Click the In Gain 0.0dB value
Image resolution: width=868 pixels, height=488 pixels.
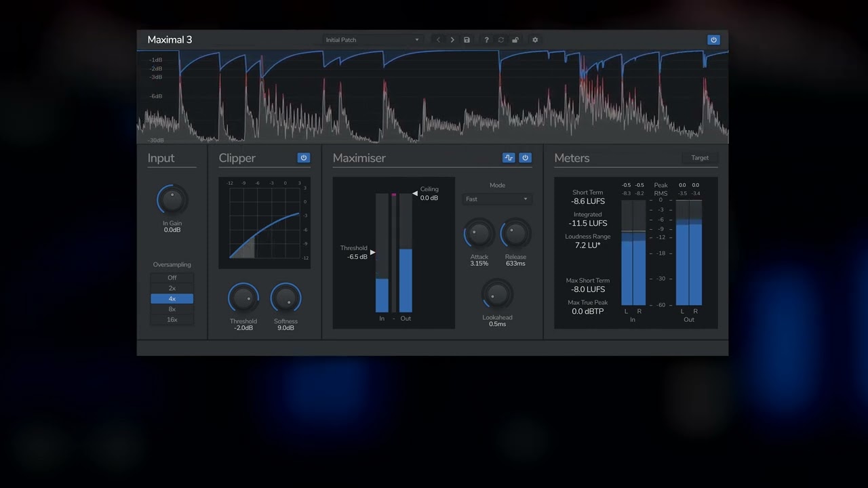pyautogui.click(x=172, y=230)
